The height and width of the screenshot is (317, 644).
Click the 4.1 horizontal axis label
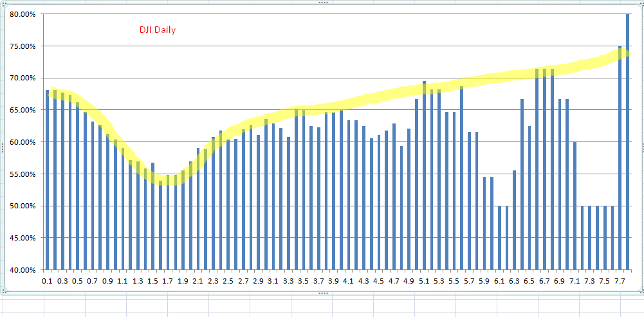click(349, 281)
